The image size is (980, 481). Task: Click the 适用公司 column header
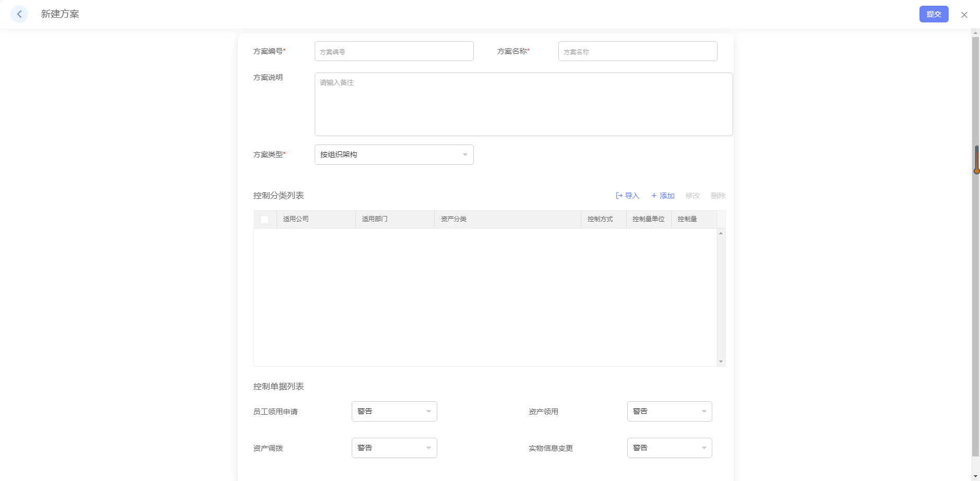pyautogui.click(x=296, y=219)
